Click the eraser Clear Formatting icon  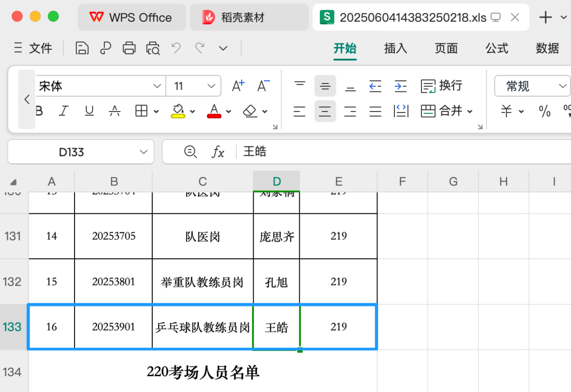point(250,111)
